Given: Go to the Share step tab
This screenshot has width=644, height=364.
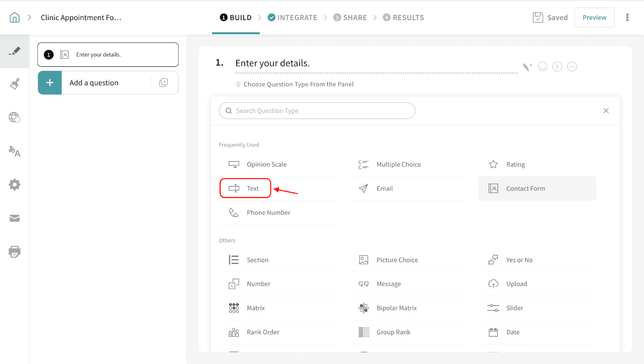Looking at the screenshot, I should click(x=350, y=18).
